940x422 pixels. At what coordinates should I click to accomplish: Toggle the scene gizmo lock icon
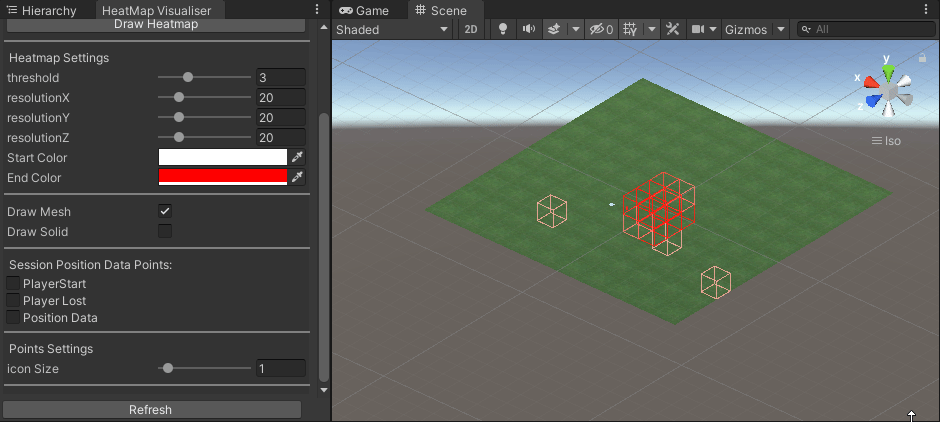(x=923, y=58)
